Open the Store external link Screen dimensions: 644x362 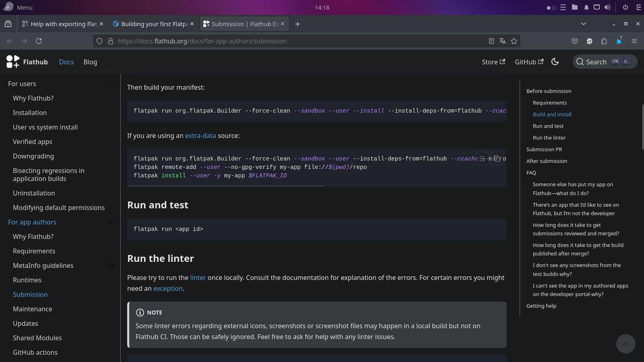493,62
